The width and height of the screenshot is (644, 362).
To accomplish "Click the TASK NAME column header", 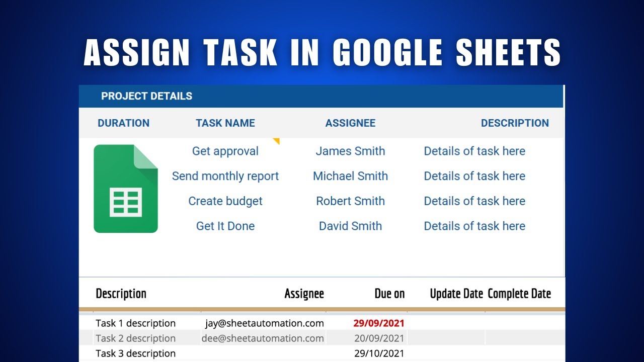I will 225,123.
